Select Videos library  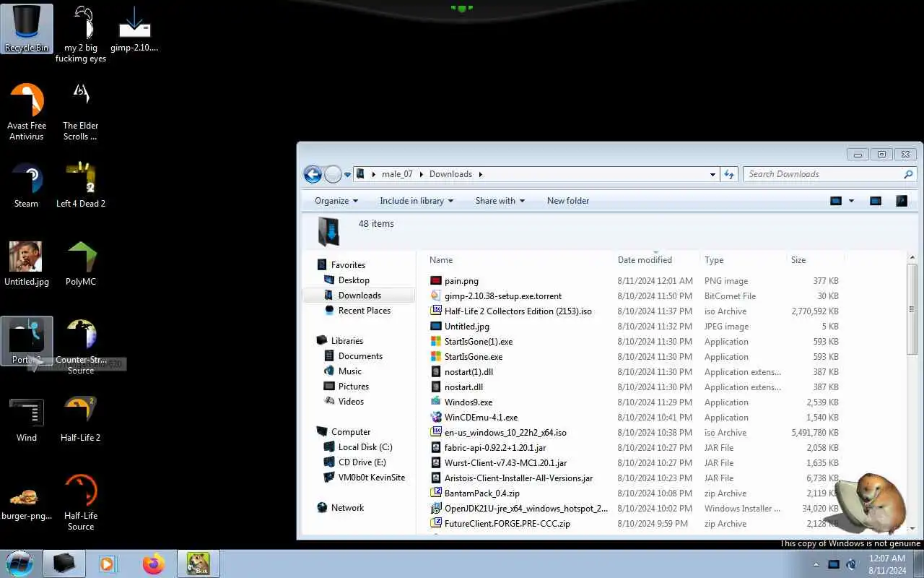(x=351, y=402)
